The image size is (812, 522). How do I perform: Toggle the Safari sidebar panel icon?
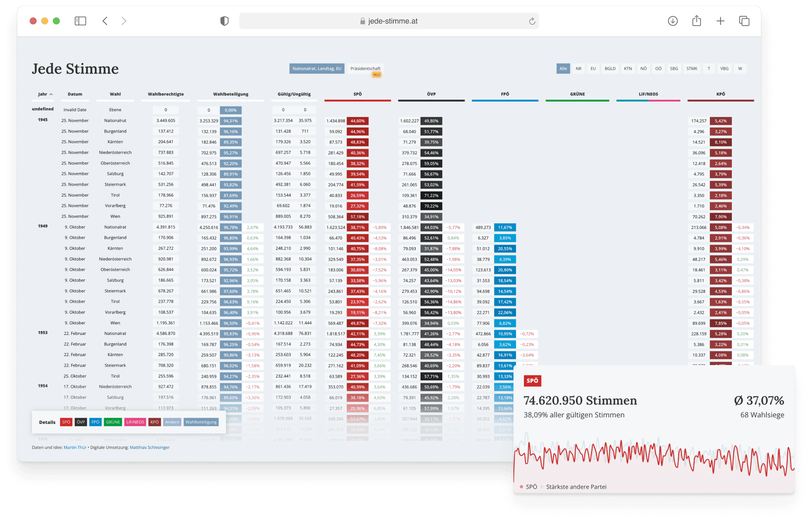[80, 21]
